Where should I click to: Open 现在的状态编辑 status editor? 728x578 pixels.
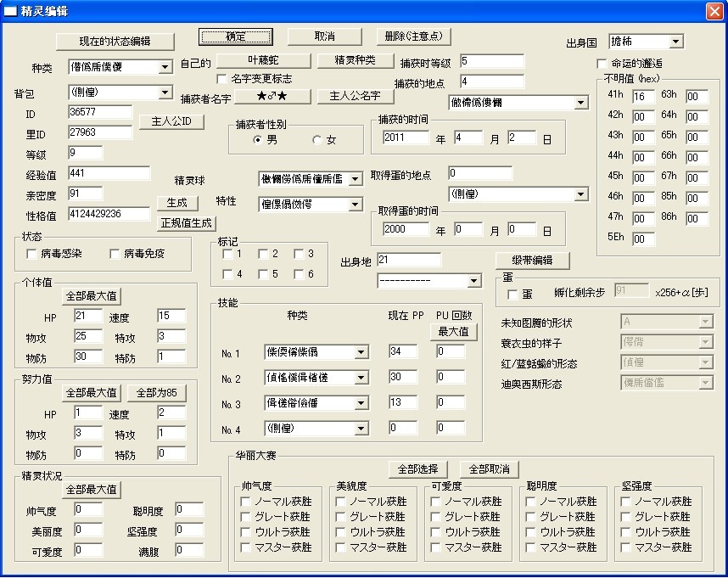coord(115,42)
